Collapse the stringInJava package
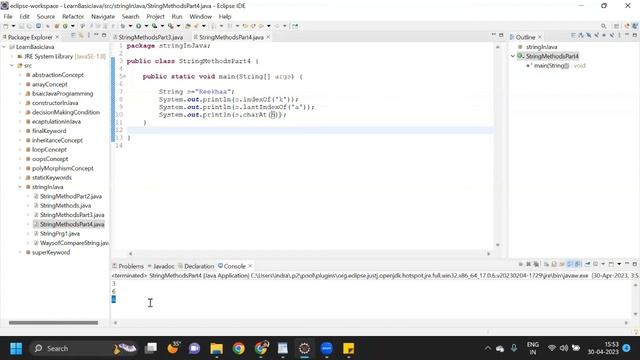This screenshot has height=360, width=640. click(x=20, y=187)
